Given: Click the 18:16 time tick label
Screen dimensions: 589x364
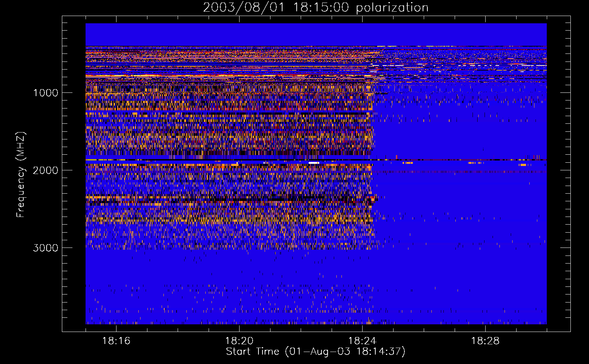Looking at the screenshot, I should (x=116, y=341).
